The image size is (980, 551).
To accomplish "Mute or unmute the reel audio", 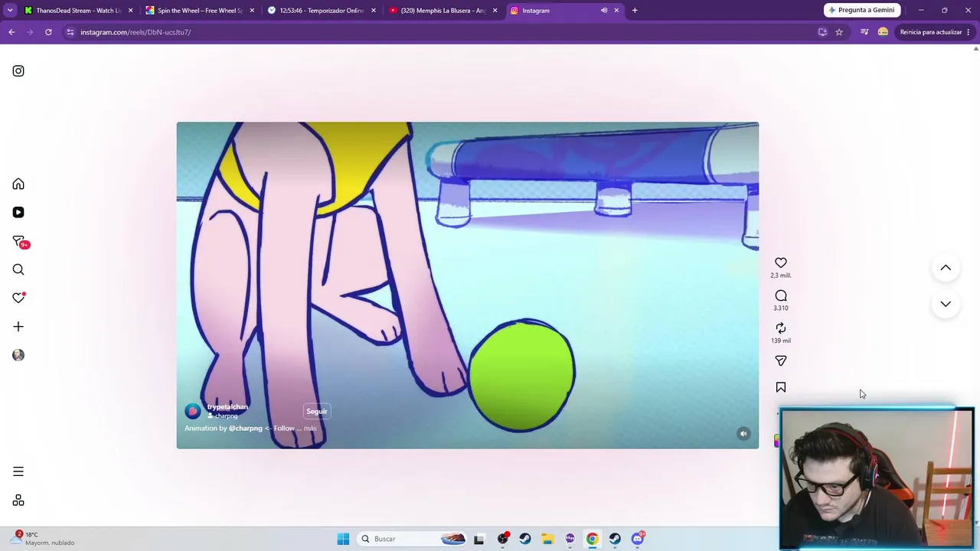I will click(743, 434).
